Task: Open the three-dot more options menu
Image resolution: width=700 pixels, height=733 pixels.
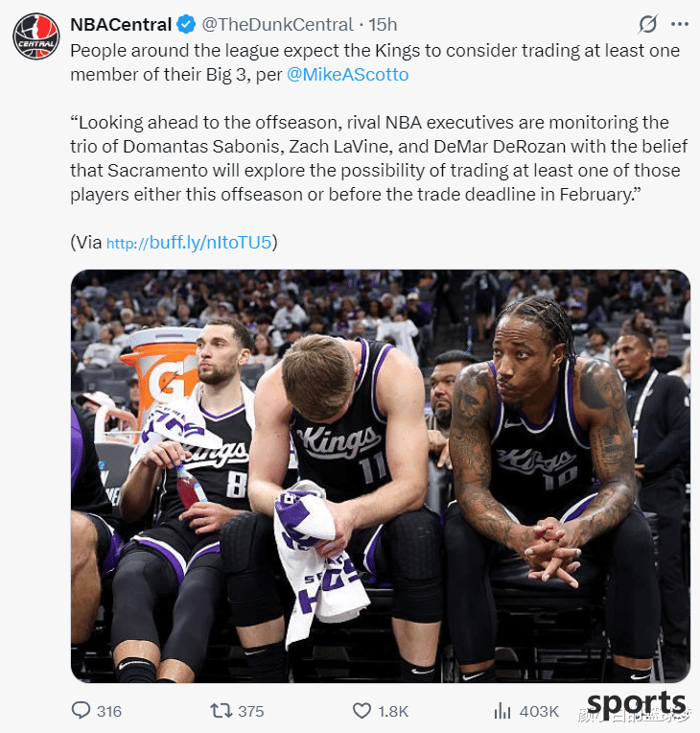Action: click(x=680, y=24)
